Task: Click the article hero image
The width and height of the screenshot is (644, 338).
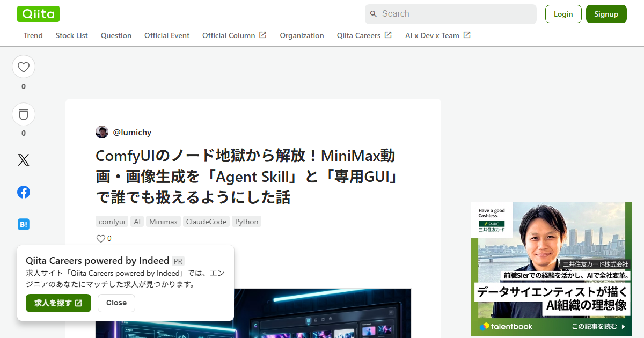Action: coord(253,313)
